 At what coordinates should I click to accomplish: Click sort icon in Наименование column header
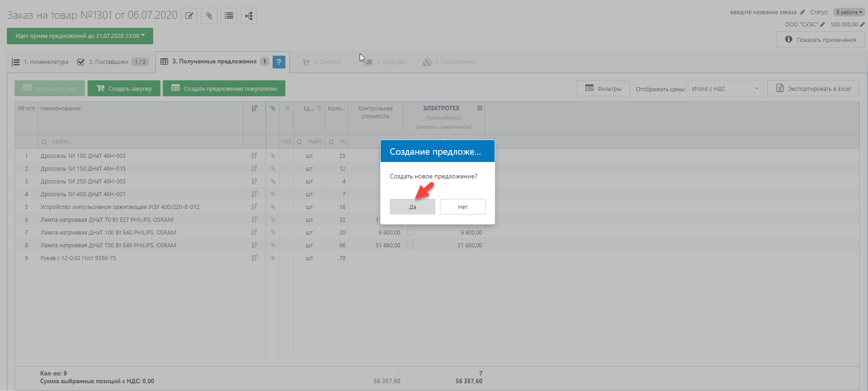[x=254, y=109]
